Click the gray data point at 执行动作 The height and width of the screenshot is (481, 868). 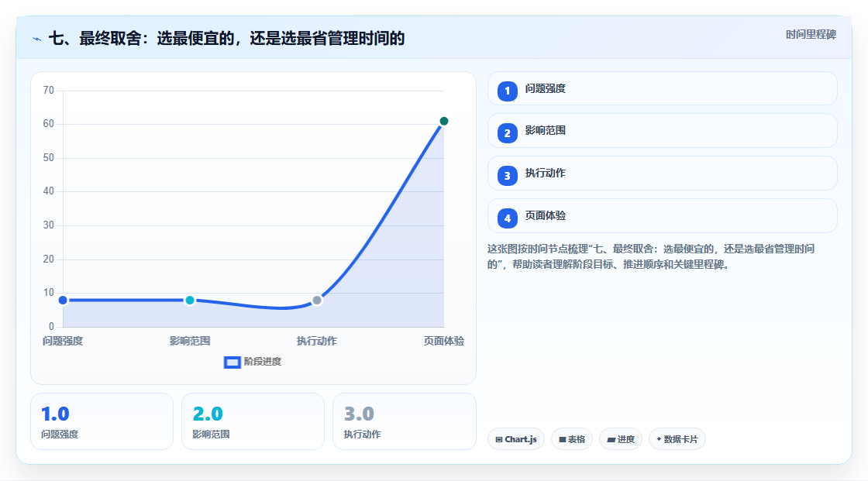pyautogui.click(x=317, y=300)
